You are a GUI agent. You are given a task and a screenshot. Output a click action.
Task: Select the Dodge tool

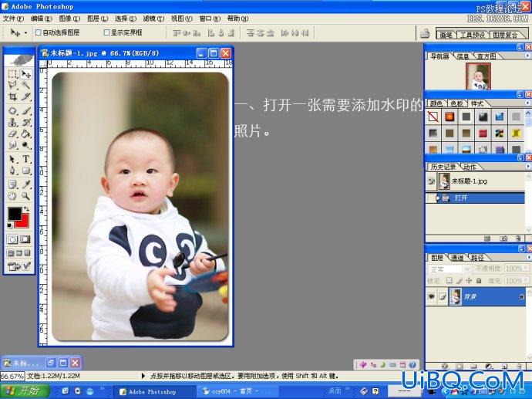(x=25, y=146)
